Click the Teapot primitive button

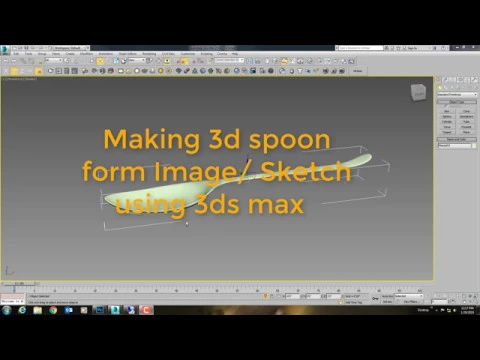tap(447, 132)
